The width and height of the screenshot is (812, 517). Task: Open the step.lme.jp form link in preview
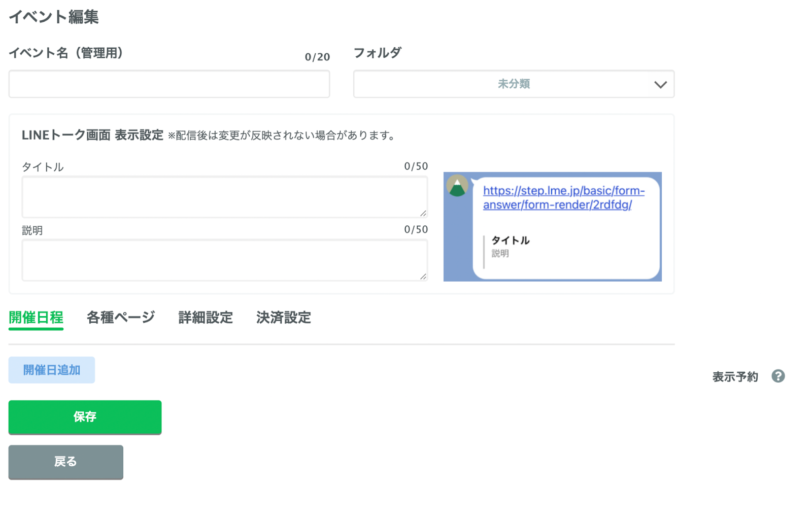563,197
